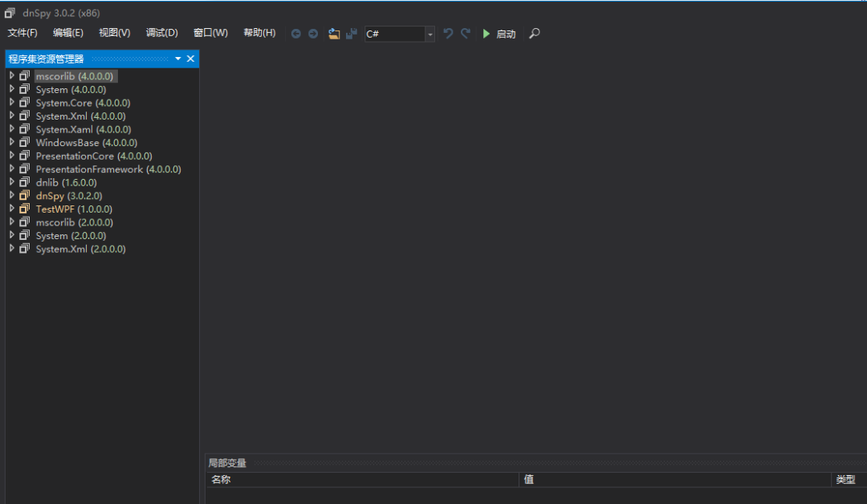Expand the TestWPF (1.0.0.0) node
This screenshot has width=867, height=504.
pos(11,208)
